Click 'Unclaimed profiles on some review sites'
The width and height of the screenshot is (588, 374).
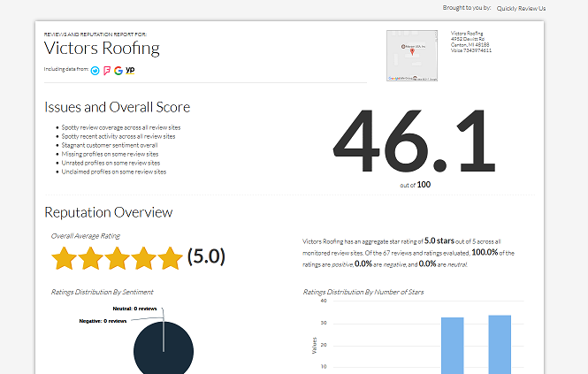click(x=114, y=172)
